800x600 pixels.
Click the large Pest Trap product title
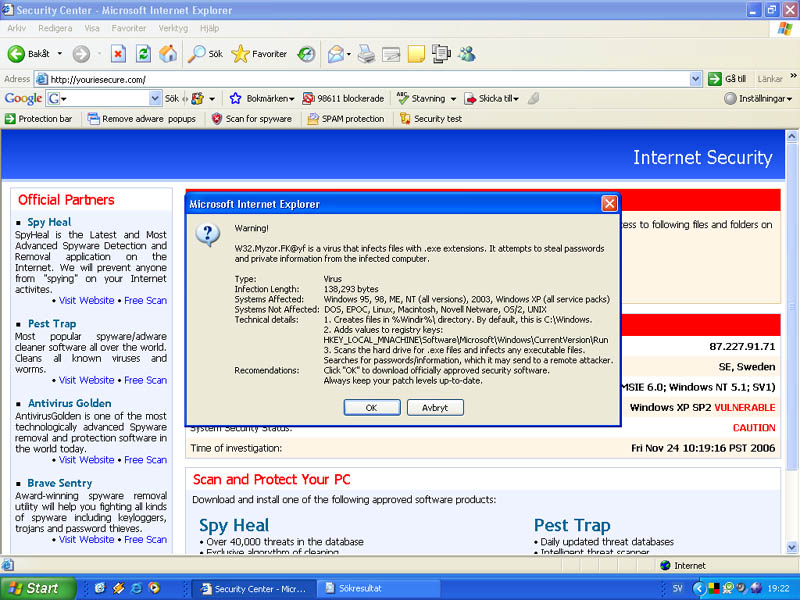(572, 525)
